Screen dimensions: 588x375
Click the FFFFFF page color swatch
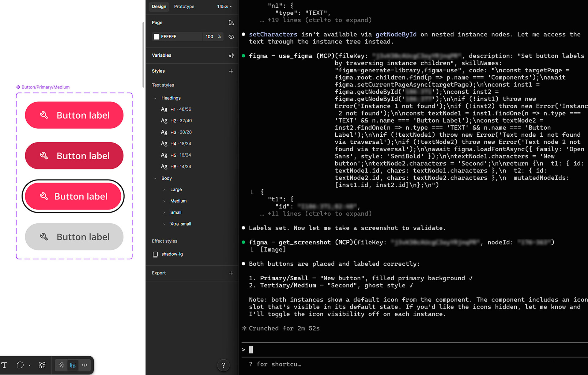(x=156, y=37)
